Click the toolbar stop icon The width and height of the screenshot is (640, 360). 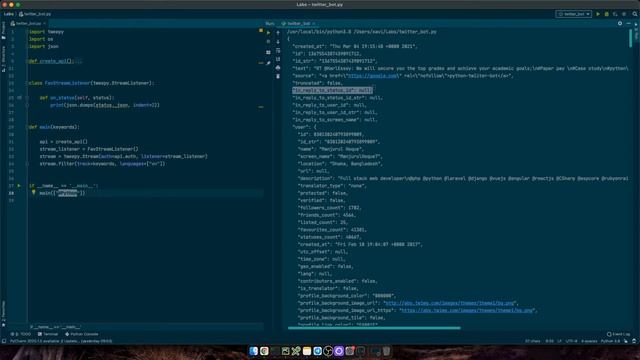[624, 14]
